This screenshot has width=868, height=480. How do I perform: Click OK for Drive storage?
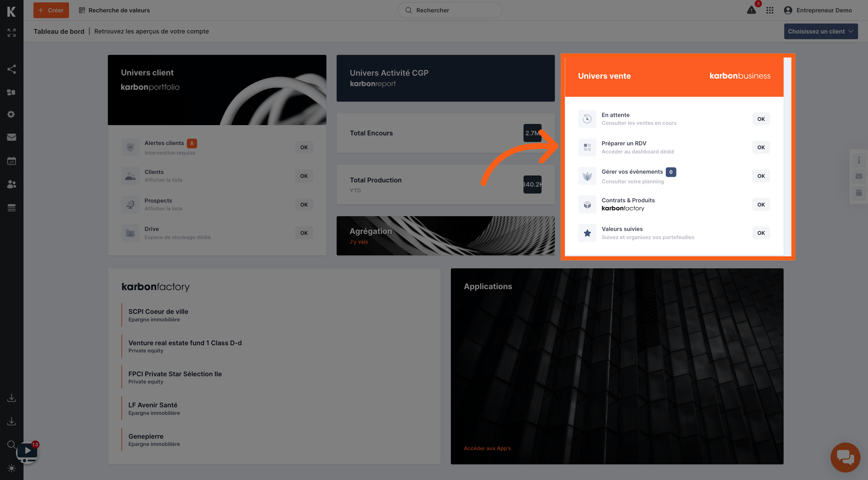tap(304, 233)
